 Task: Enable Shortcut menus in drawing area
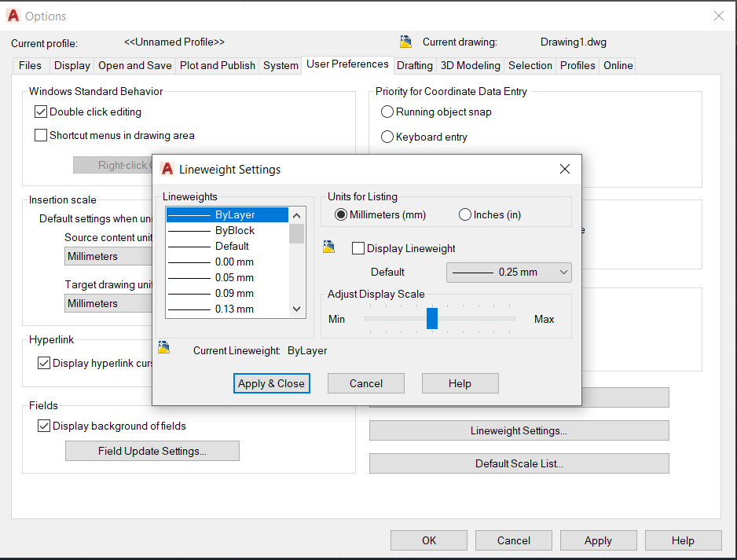tap(41, 135)
